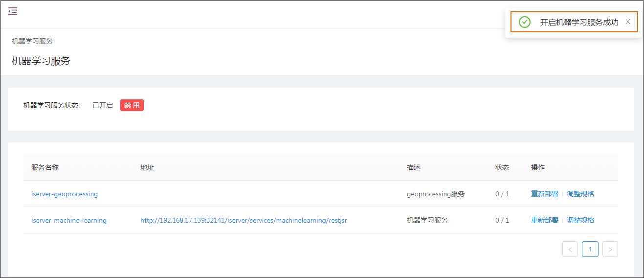The width and height of the screenshot is (644, 278).
Task: Click the 机器学习服务 breadcrumb
Action: pos(32,41)
